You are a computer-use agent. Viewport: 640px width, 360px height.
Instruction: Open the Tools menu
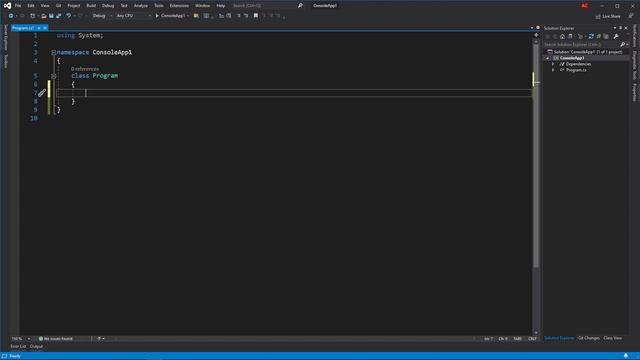coord(159,6)
